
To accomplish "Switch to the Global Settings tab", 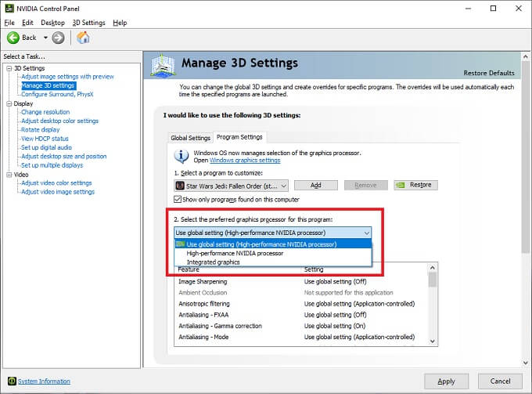I will pos(190,138).
